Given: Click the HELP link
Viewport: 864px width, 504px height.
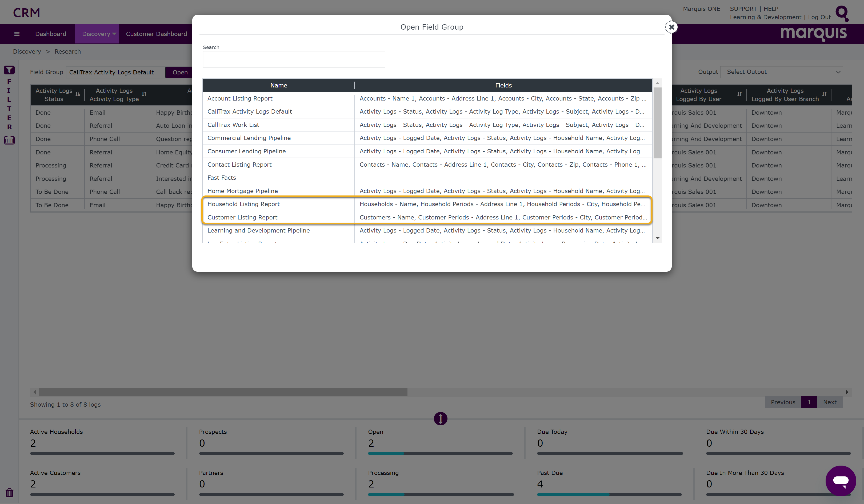Looking at the screenshot, I should [771, 9].
